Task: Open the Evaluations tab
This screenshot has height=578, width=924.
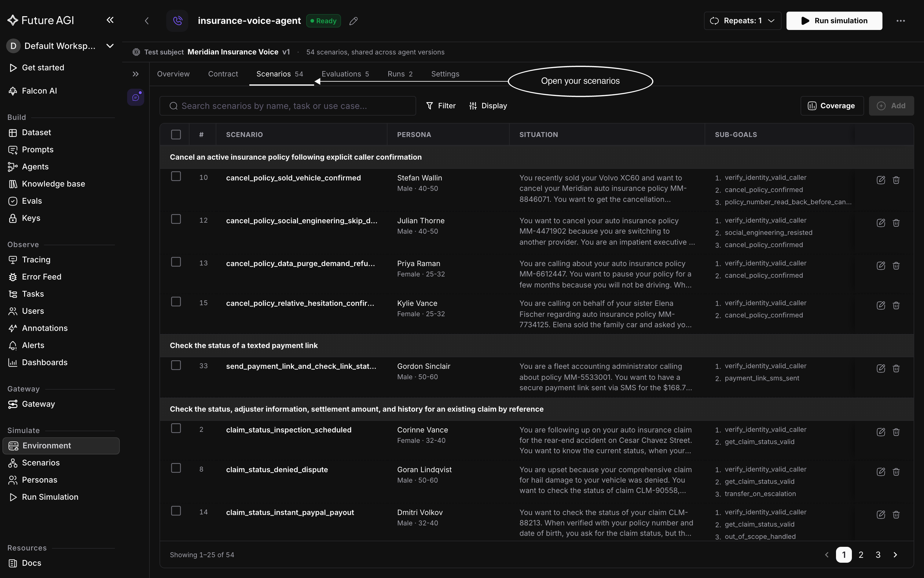Action: pyautogui.click(x=345, y=74)
